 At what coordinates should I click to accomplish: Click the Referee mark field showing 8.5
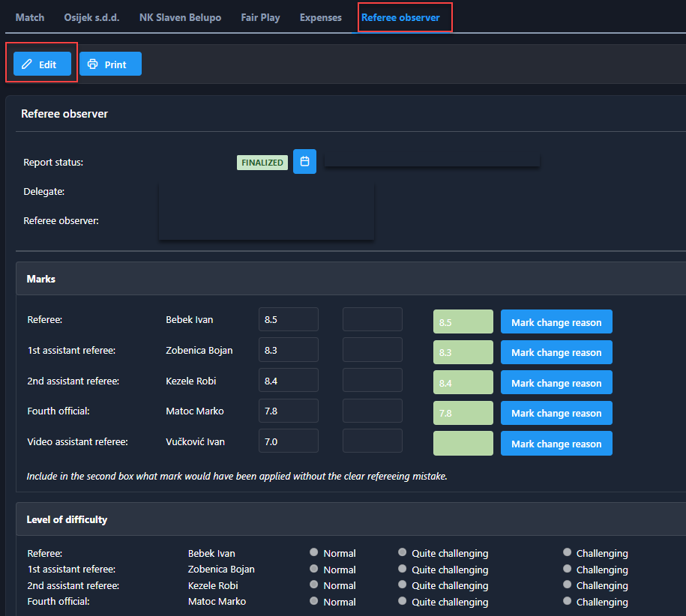(289, 319)
